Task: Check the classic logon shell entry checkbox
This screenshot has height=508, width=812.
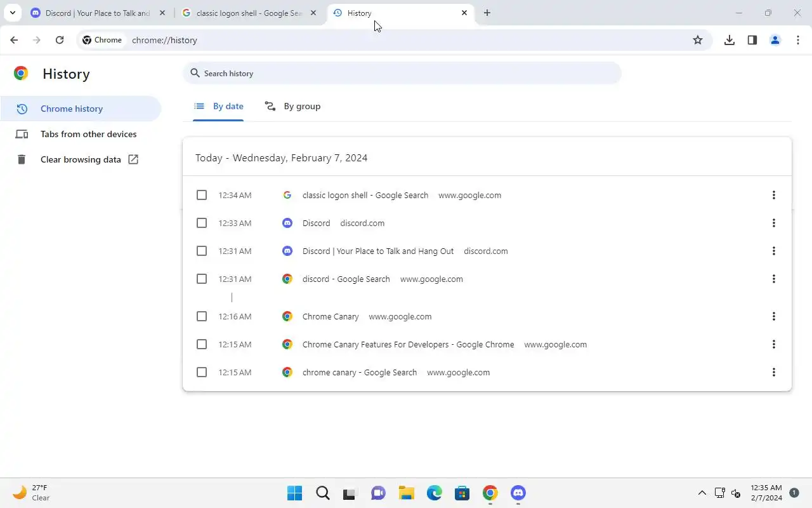Action: 202,195
